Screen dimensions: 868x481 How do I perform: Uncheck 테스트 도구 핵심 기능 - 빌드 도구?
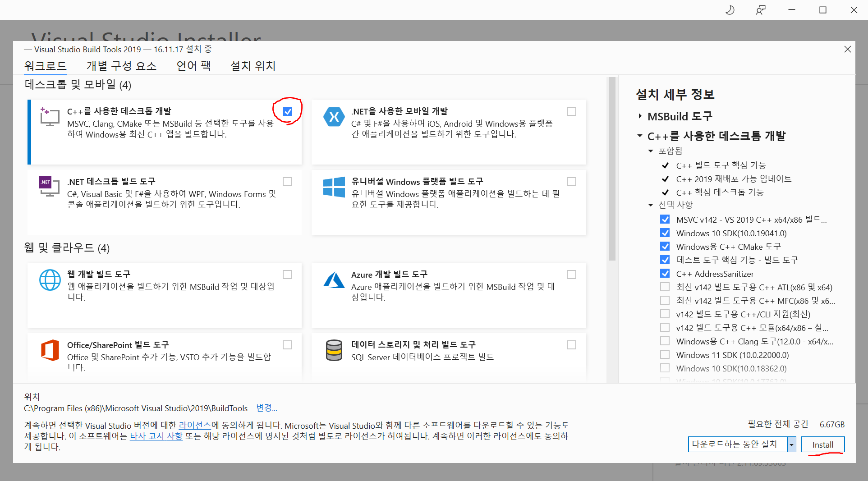coord(665,260)
